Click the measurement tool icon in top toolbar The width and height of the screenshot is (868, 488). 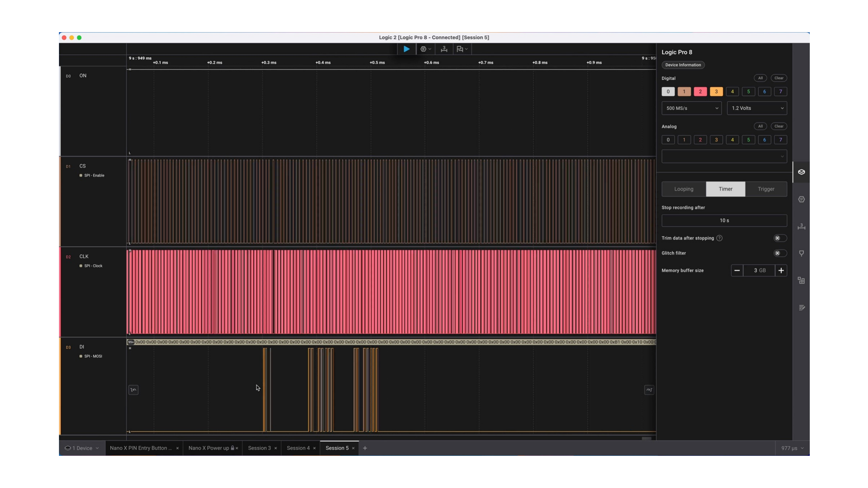(444, 49)
